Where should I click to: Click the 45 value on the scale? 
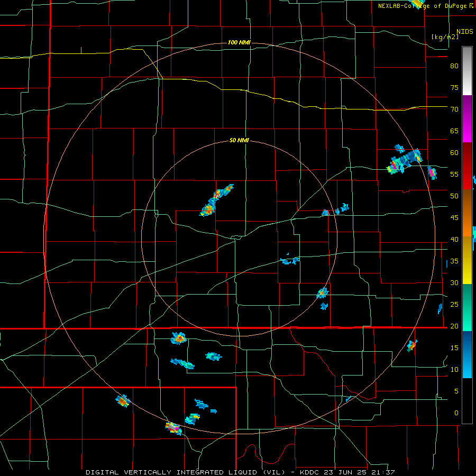click(454, 218)
